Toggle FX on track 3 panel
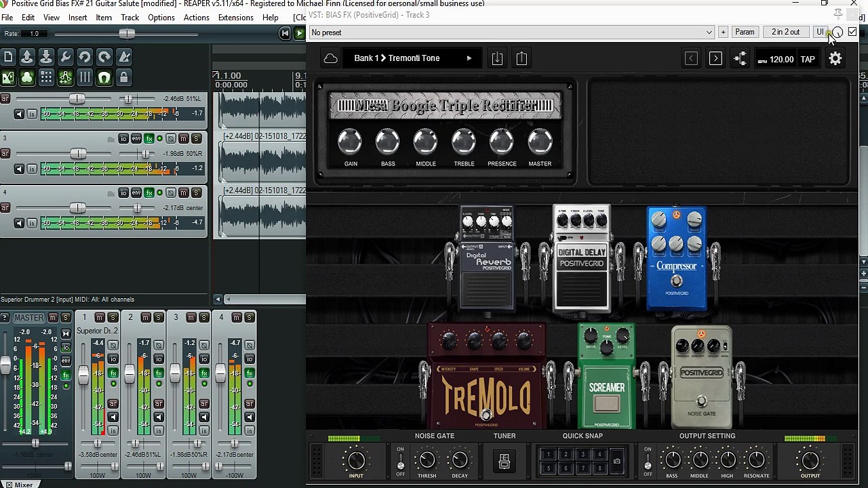 [149, 139]
